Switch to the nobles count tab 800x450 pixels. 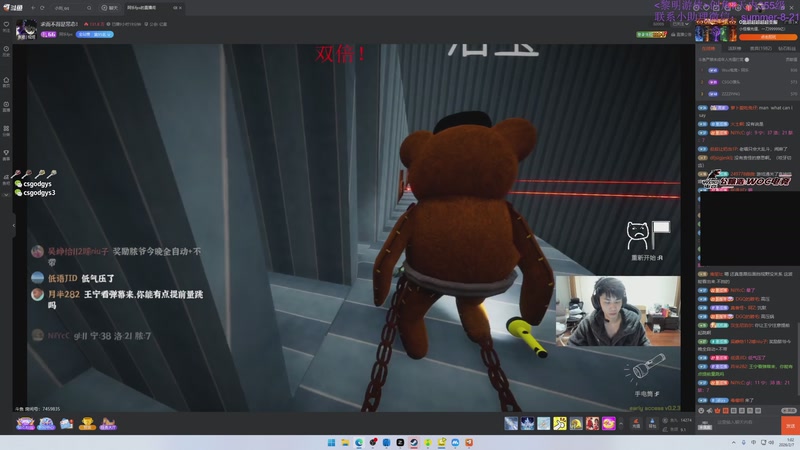coord(761,48)
